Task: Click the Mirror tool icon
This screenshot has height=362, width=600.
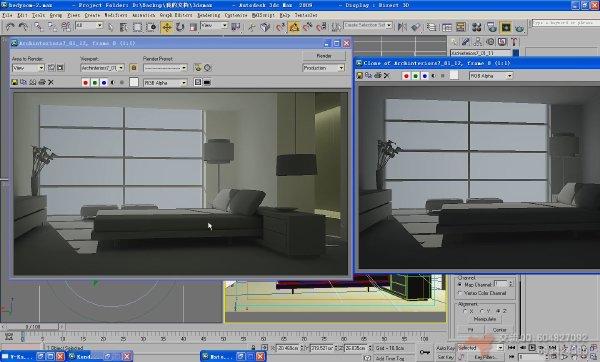Action: tap(402, 27)
